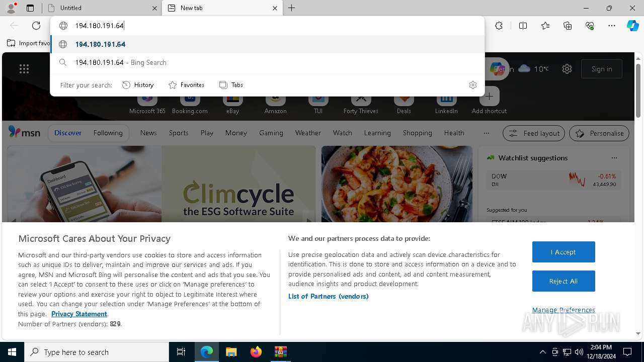Open the MSN app launcher grid

coord(24,69)
